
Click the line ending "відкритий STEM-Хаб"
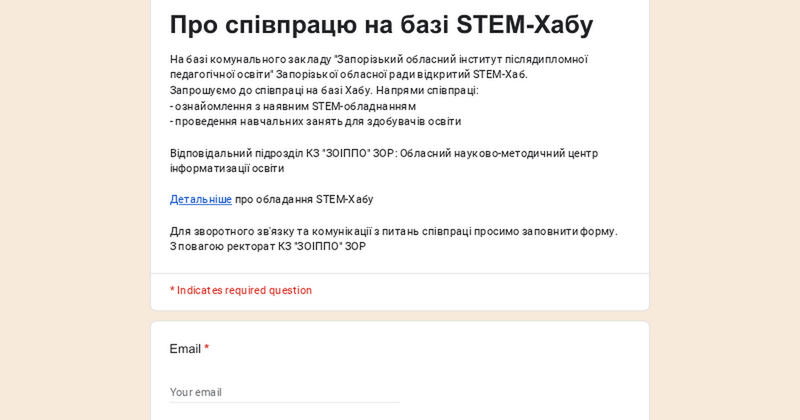coord(348,74)
